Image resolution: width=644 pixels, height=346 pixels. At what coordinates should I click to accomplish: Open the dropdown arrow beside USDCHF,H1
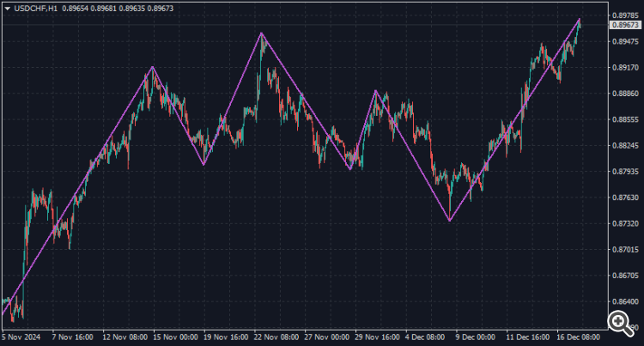point(7,9)
